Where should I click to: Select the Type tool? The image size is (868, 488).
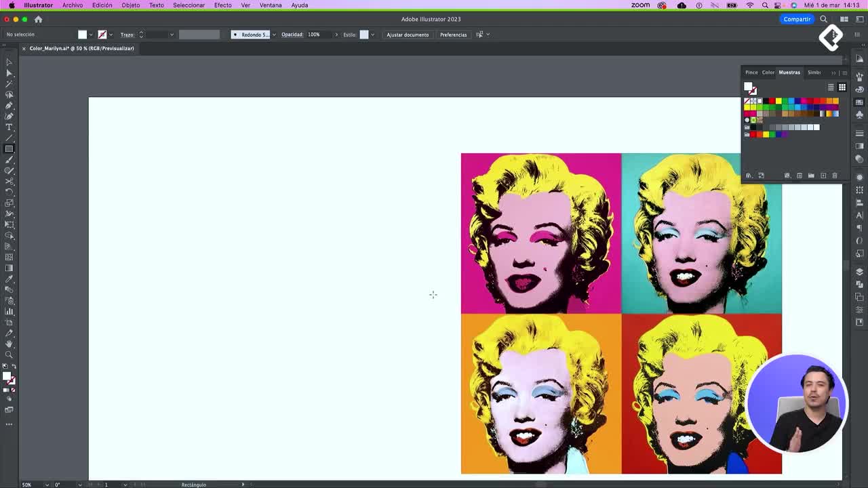coord(9,127)
